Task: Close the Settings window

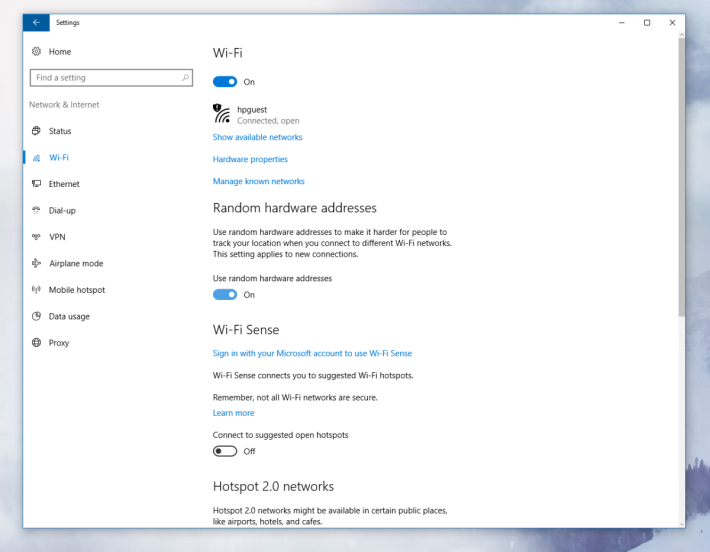Action: coord(672,23)
